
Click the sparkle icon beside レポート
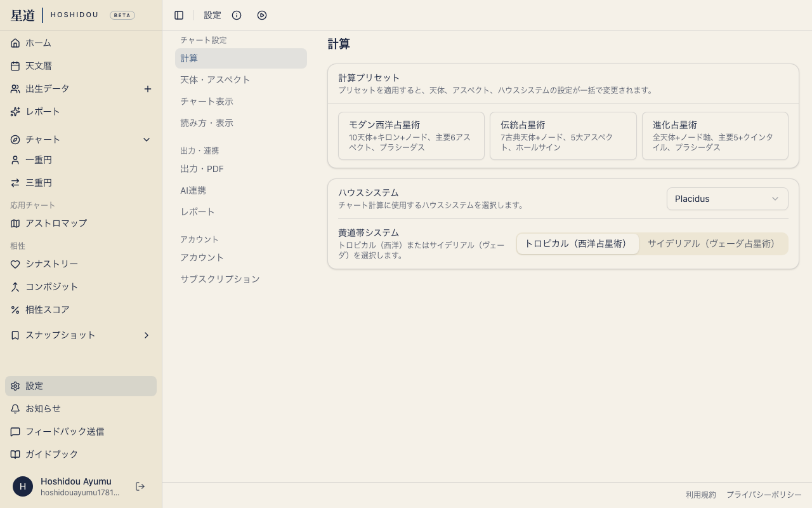tap(15, 112)
